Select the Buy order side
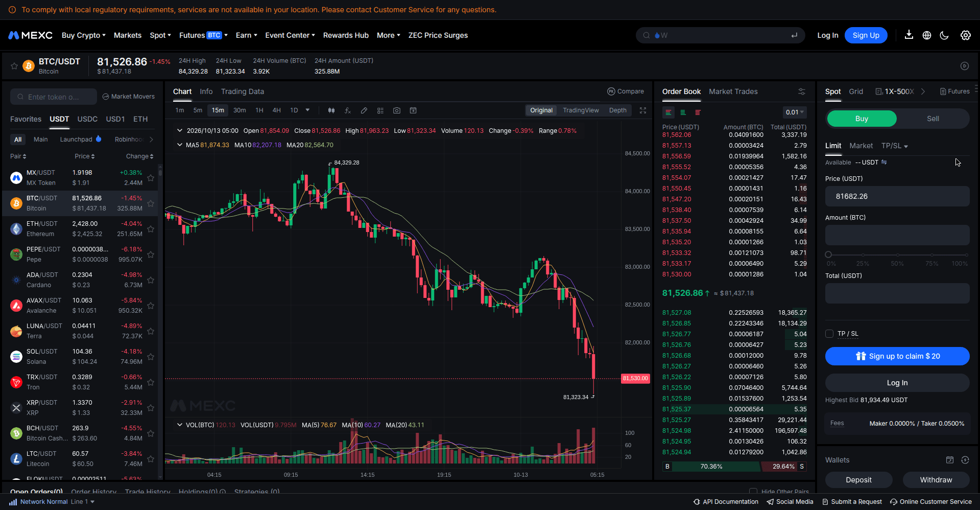Viewport: 980px width, 510px height. click(x=862, y=119)
